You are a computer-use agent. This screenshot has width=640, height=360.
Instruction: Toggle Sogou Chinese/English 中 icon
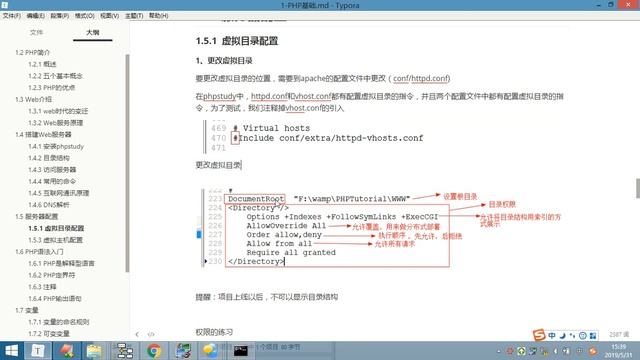[x=552, y=336]
